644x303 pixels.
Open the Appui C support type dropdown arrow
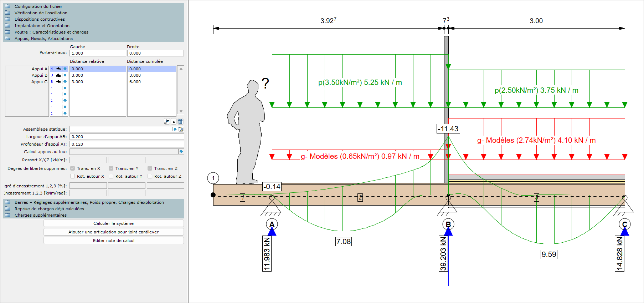click(65, 82)
